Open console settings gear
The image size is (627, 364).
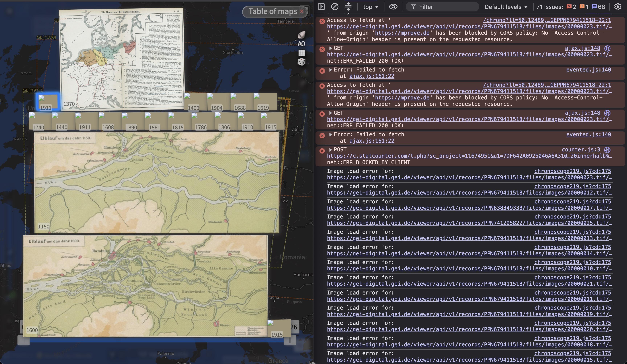(618, 7)
